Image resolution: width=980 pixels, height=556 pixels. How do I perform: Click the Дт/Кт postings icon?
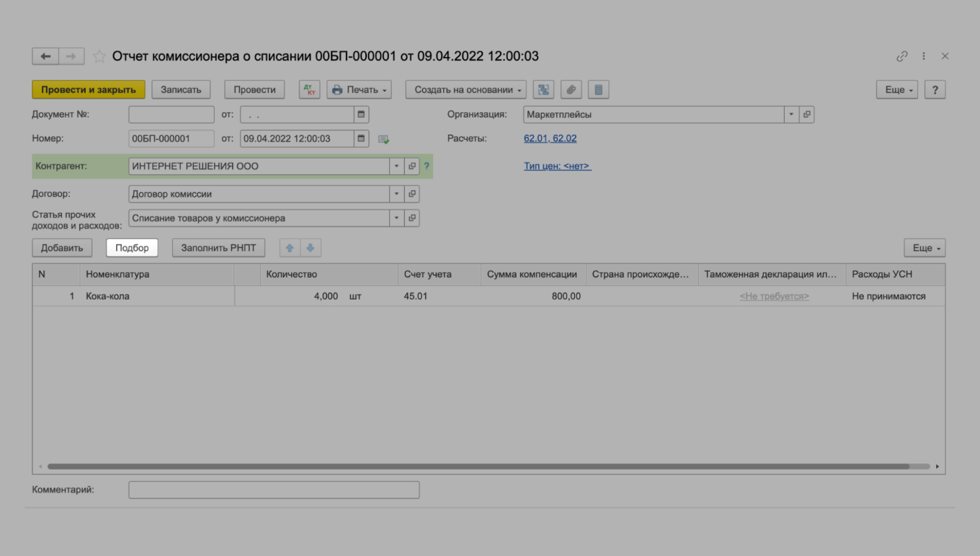[x=310, y=90]
